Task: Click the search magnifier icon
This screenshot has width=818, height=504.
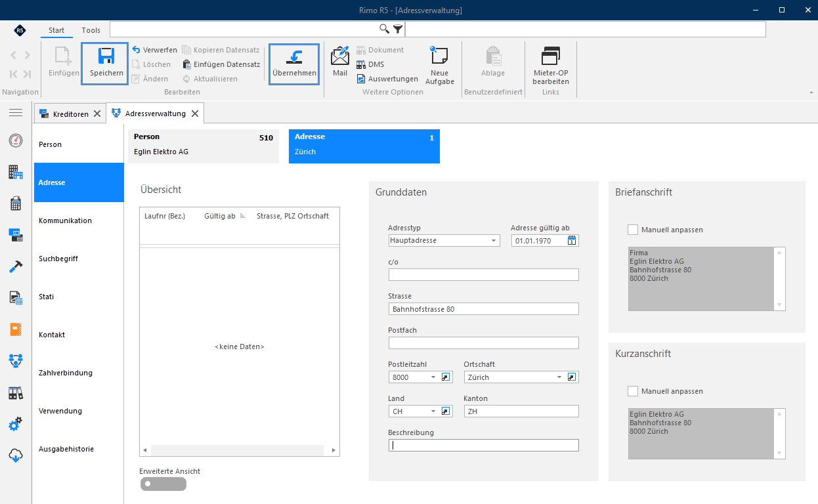Action: 385,29
